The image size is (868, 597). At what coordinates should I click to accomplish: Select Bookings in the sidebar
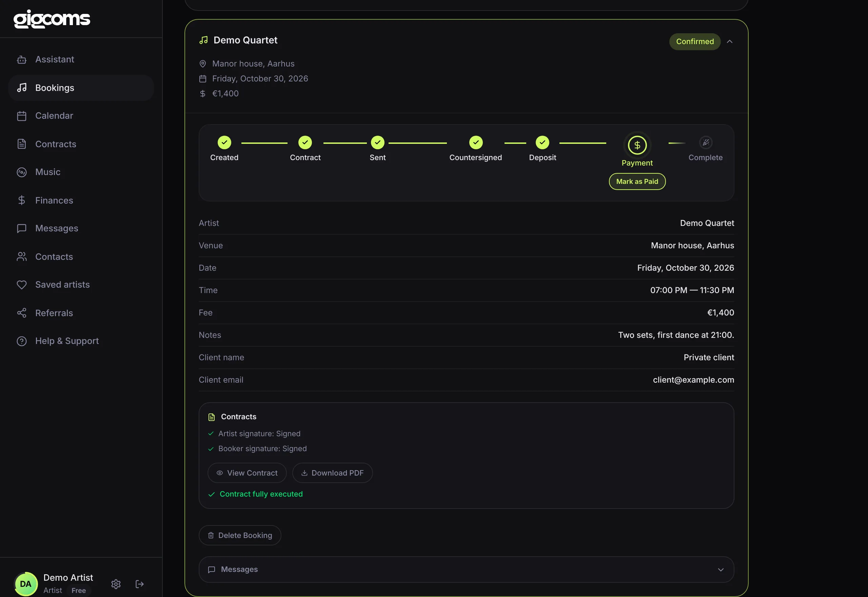[81, 88]
